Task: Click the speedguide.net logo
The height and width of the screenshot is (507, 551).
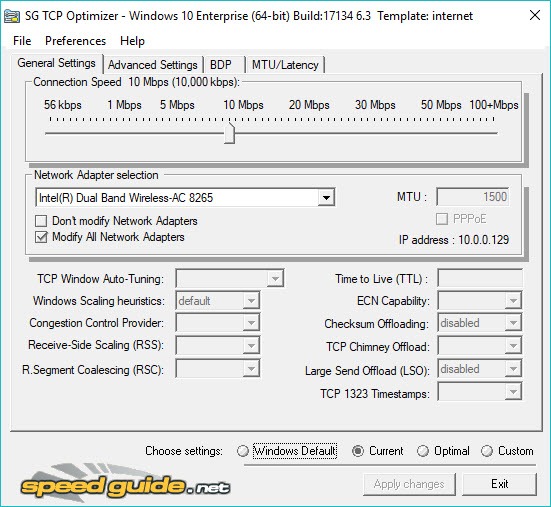Action: (125, 482)
